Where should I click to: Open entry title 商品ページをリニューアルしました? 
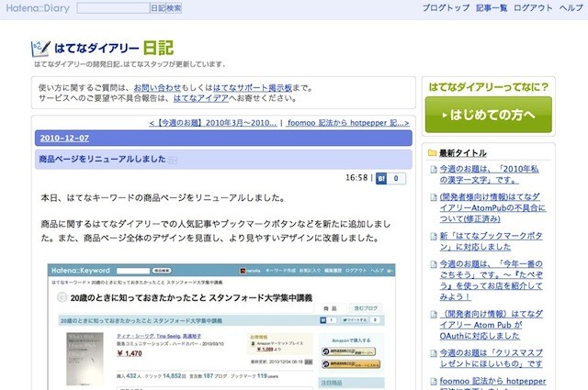click(102, 159)
